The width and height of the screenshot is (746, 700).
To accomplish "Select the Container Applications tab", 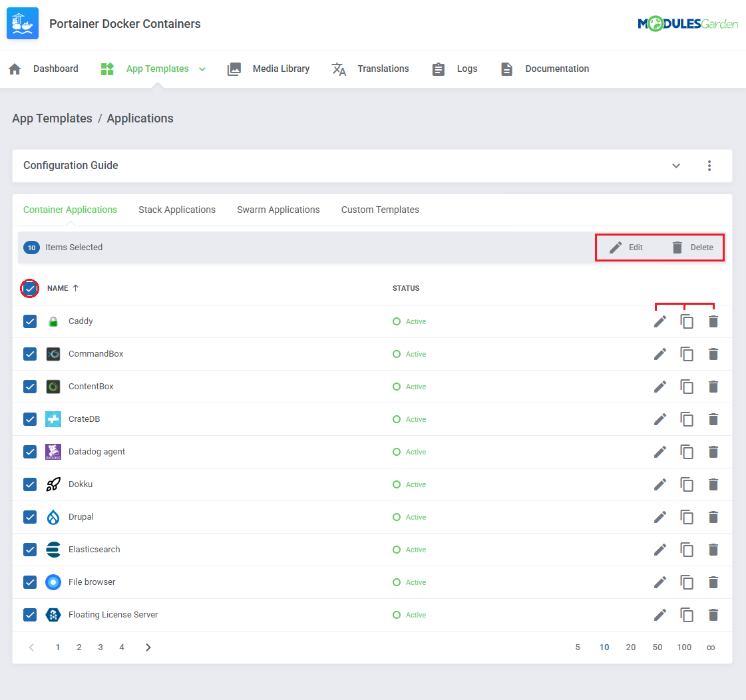I will coord(70,210).
